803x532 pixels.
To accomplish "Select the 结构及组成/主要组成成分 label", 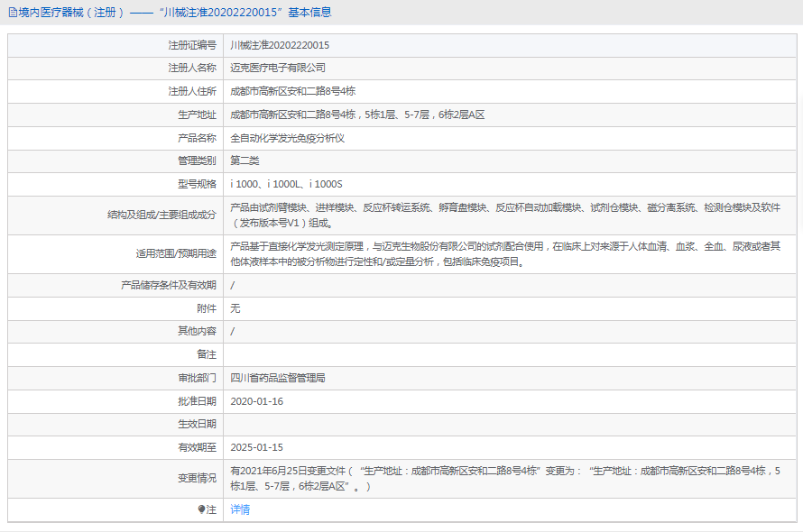I will pyautogui.click(x=162, y=215).
